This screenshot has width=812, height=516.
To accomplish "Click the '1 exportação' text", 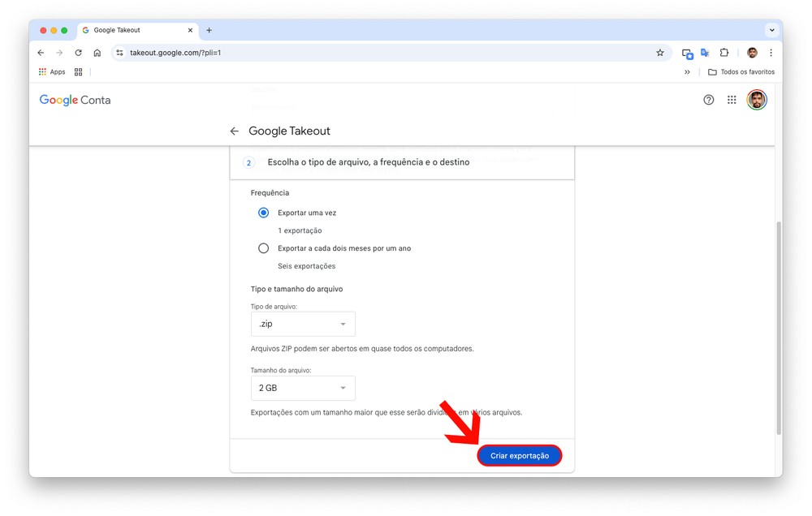I will click(300, 230).
